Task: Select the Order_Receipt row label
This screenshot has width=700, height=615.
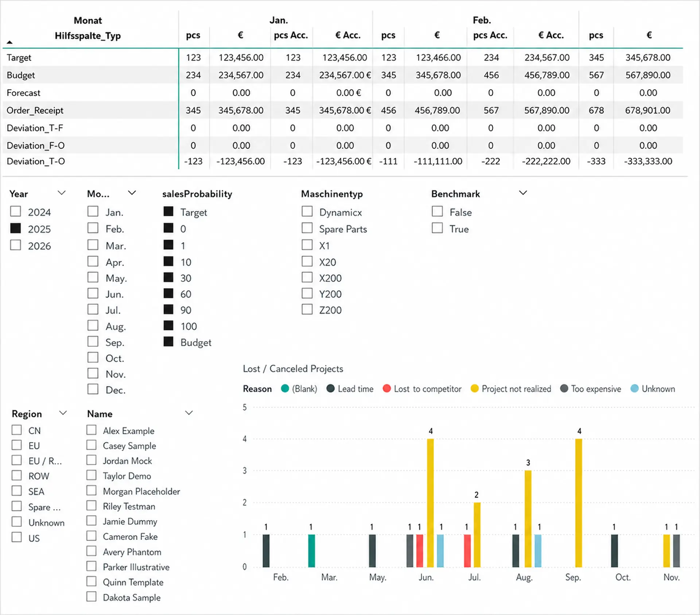Action: pyautogui.click(x=35, y=110)
